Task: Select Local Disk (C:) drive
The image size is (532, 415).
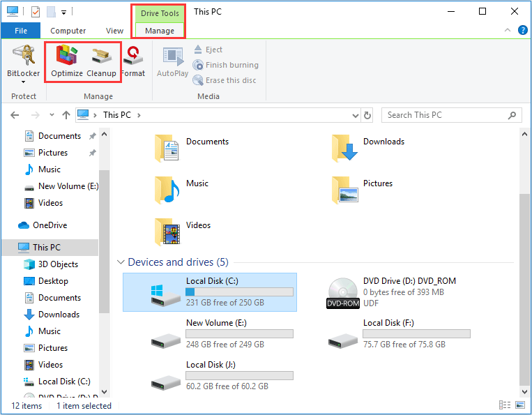Action: click(x=210, y=292)
